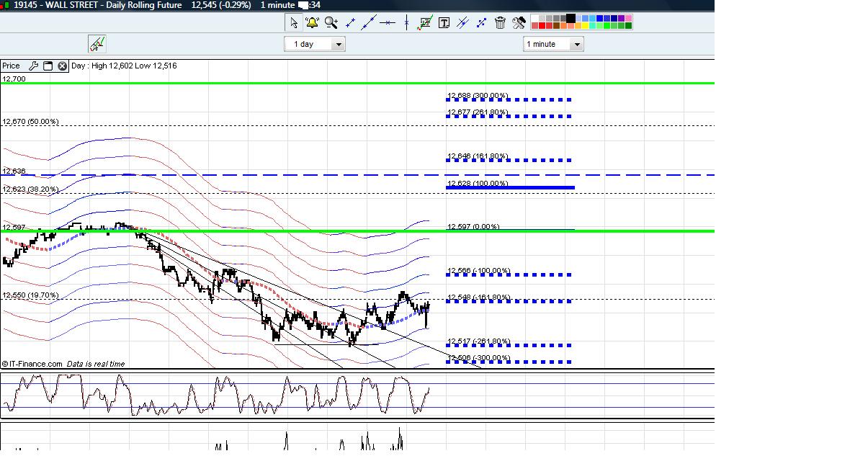Click the 12,670 (50.00%) level label
This screenshot has width=868, height=474.
[x=30, y=122]
